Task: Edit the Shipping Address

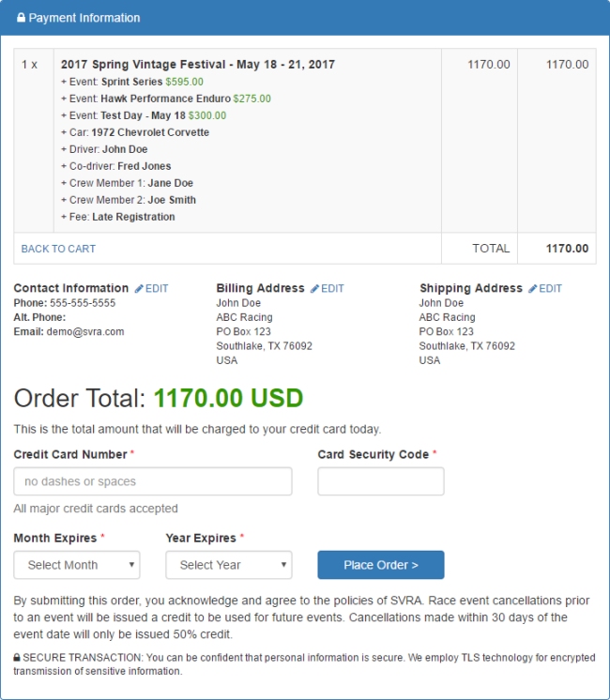Action: (545, 289)
